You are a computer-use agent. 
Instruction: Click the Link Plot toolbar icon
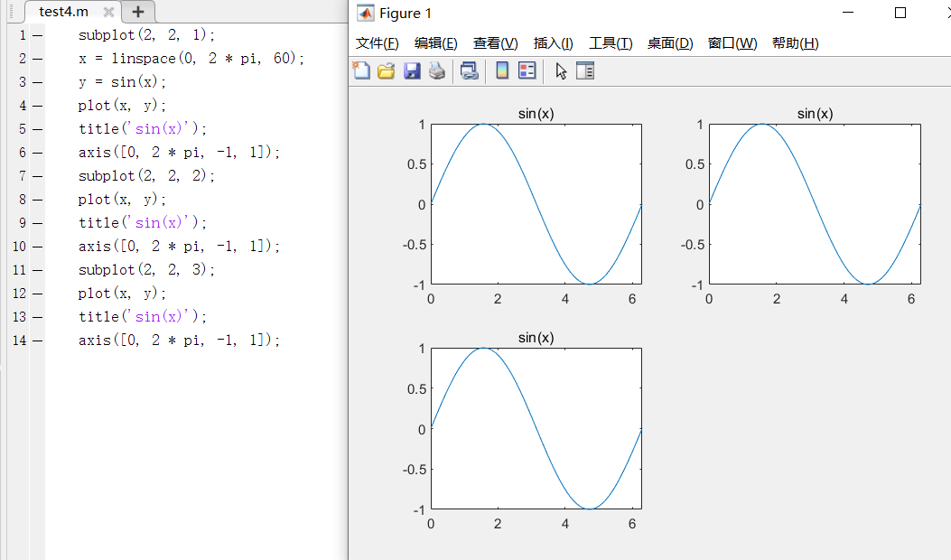(469, 71)
